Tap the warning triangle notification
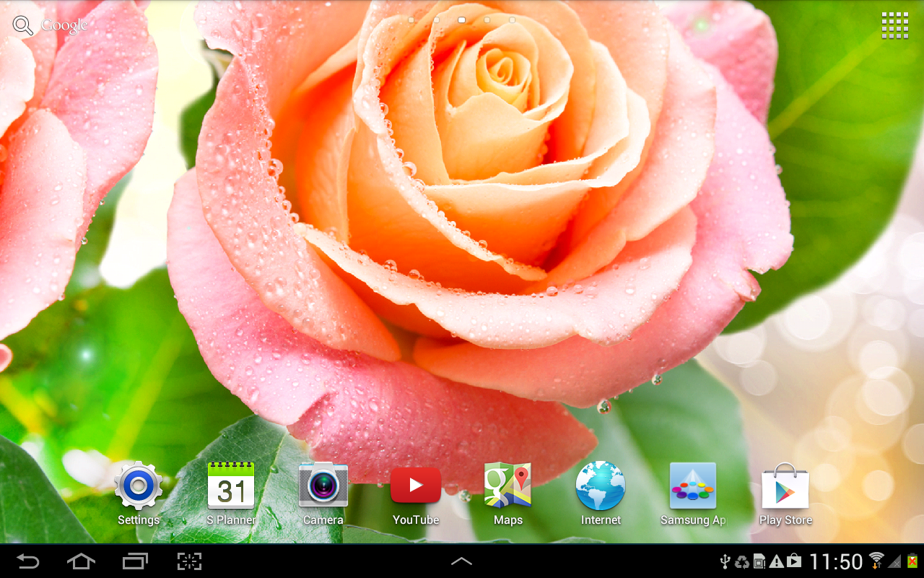The width and height of the screenshot is (924, 578). point(777,561)
